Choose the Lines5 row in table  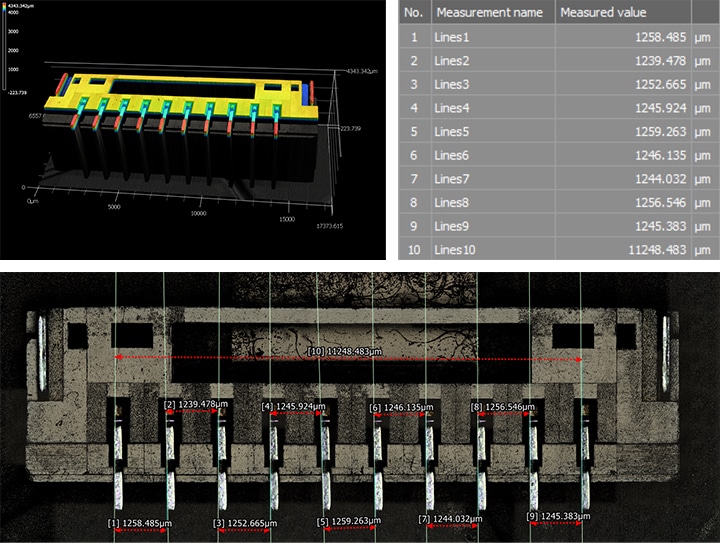488,131
